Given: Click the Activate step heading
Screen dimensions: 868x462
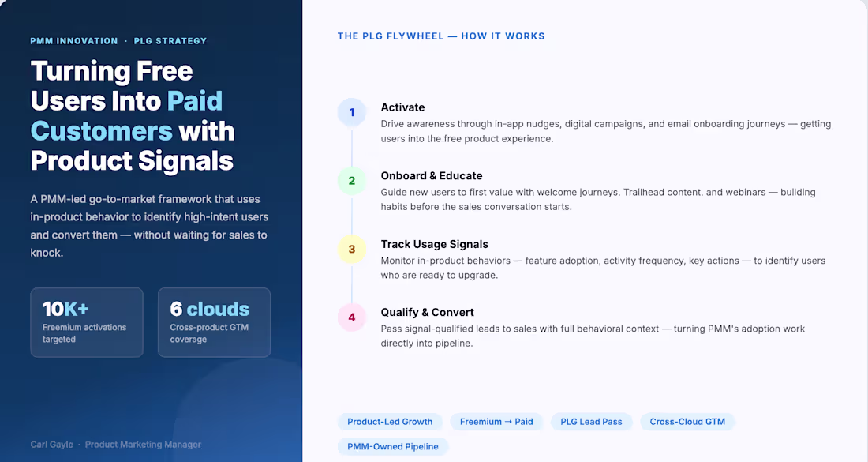Looking at the screenshot, I should (402, 107).
